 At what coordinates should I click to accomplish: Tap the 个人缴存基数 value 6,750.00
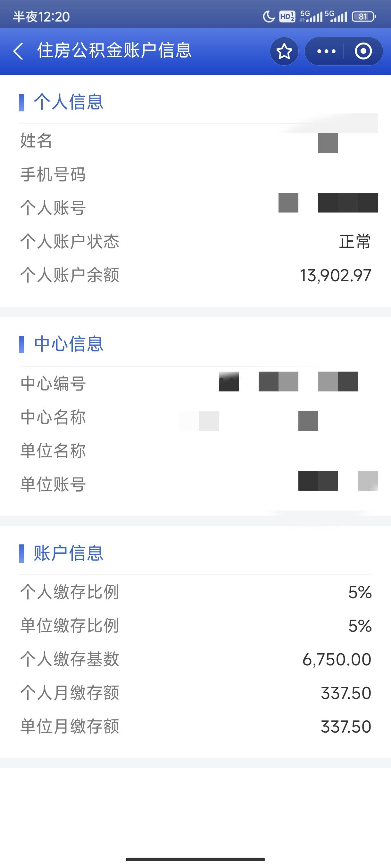click(x=337, y=659)
